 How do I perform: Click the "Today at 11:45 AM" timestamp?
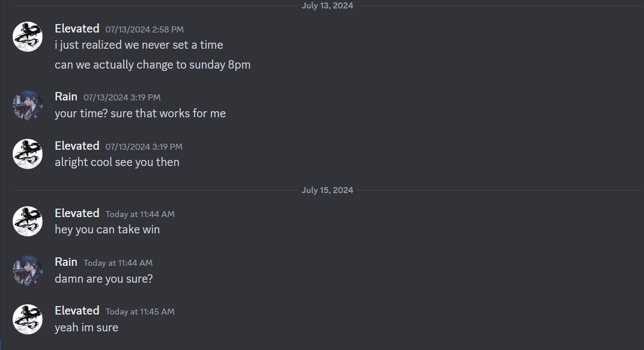coord(140,312)
